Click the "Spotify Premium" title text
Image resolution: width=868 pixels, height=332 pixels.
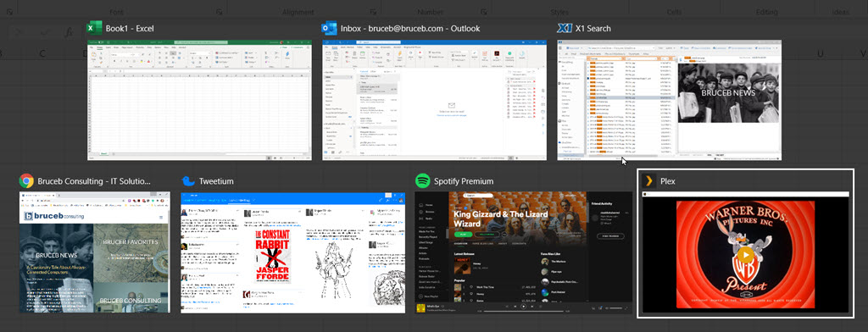pyautogui.click(x=464, y=181)
